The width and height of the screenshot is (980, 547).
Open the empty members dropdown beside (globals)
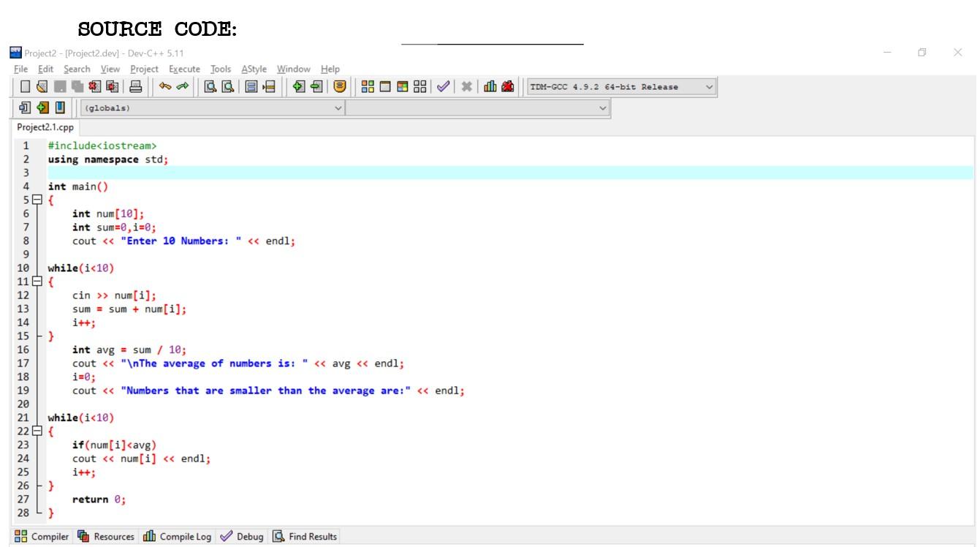tap(477, 109)
